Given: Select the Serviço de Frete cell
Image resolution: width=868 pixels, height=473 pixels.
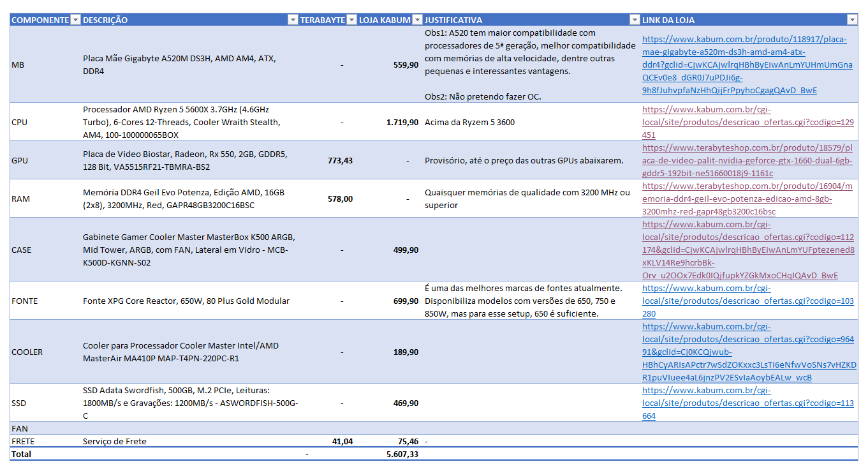Looking at the screenshot, I should (x=190, y=441).
